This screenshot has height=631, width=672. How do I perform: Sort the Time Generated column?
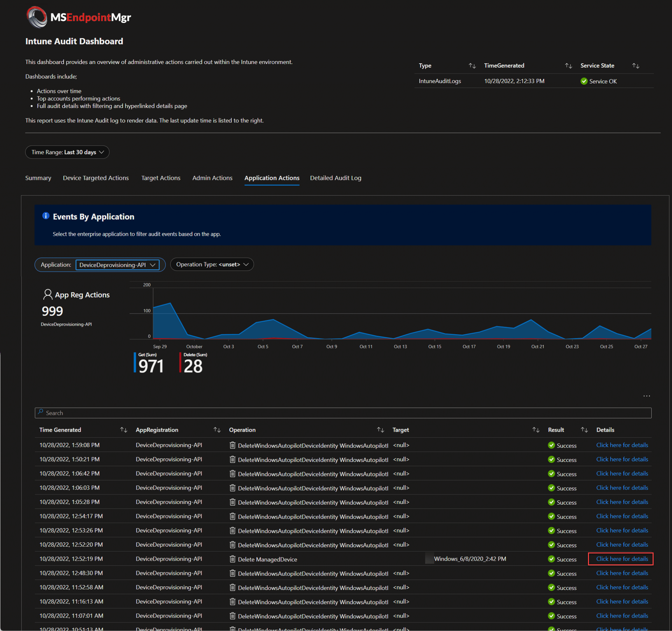pos(123,429)
